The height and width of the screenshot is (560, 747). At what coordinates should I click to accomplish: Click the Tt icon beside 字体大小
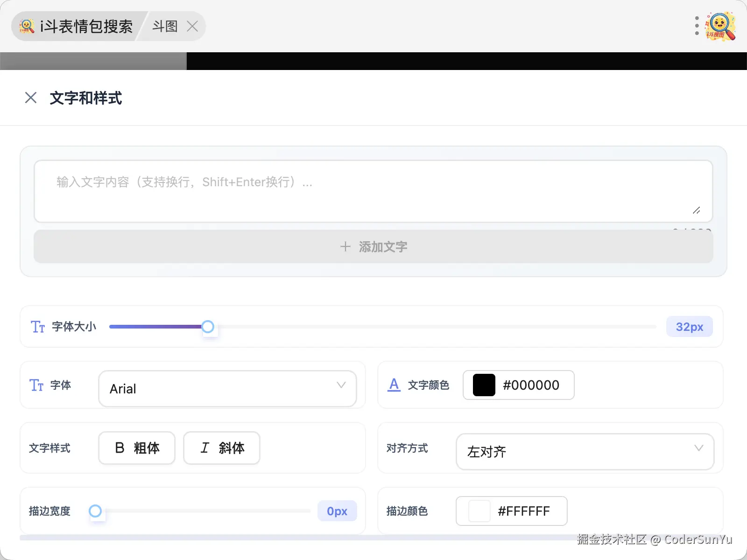37,327
